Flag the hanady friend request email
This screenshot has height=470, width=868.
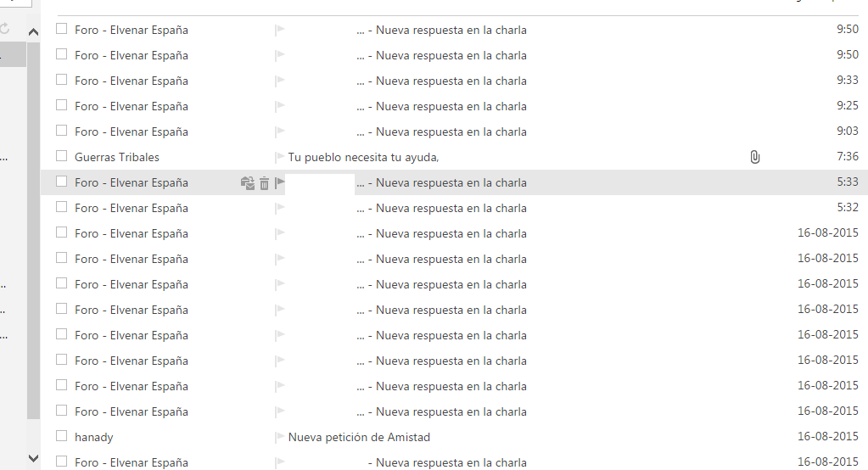pyautogui.click(x=279, y=437)
